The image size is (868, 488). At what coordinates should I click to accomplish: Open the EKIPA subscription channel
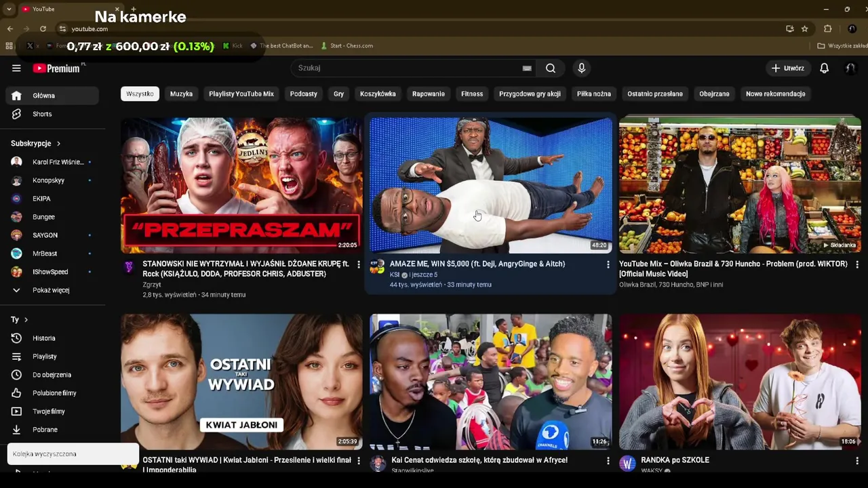click(52, 199)
